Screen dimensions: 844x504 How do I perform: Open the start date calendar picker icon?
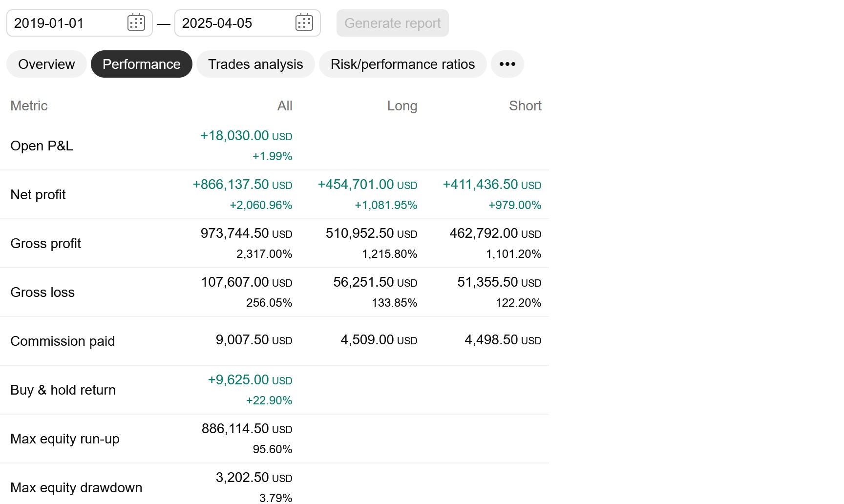(x=136, y=23)
